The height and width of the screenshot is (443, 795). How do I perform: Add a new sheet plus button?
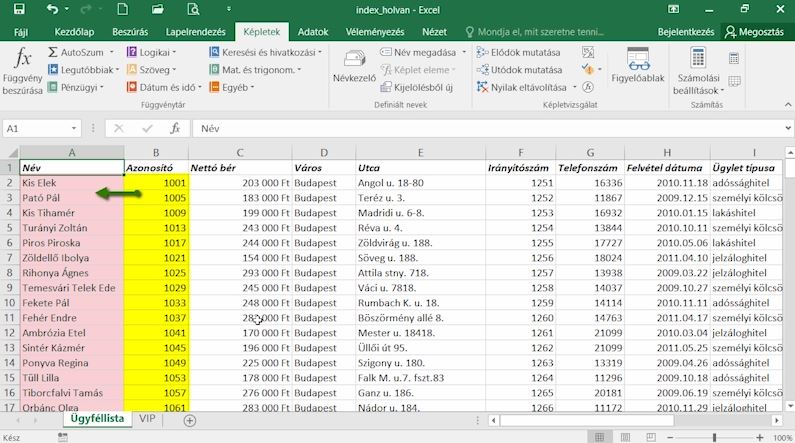point(190,420)
